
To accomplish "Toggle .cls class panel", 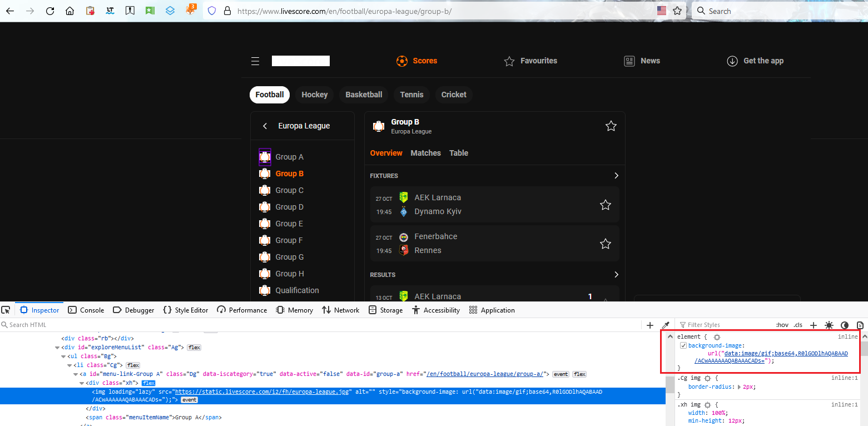I will [x=798, y=325].
